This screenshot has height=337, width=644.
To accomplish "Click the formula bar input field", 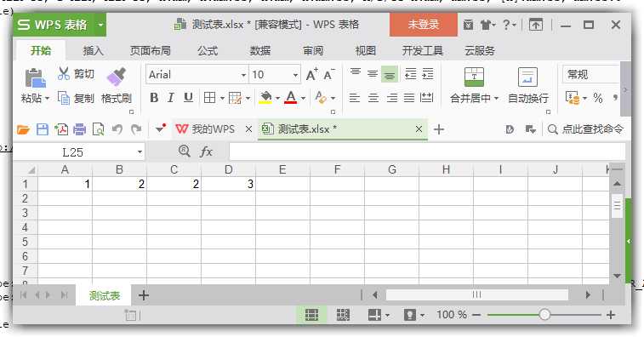I will [427, 152].
